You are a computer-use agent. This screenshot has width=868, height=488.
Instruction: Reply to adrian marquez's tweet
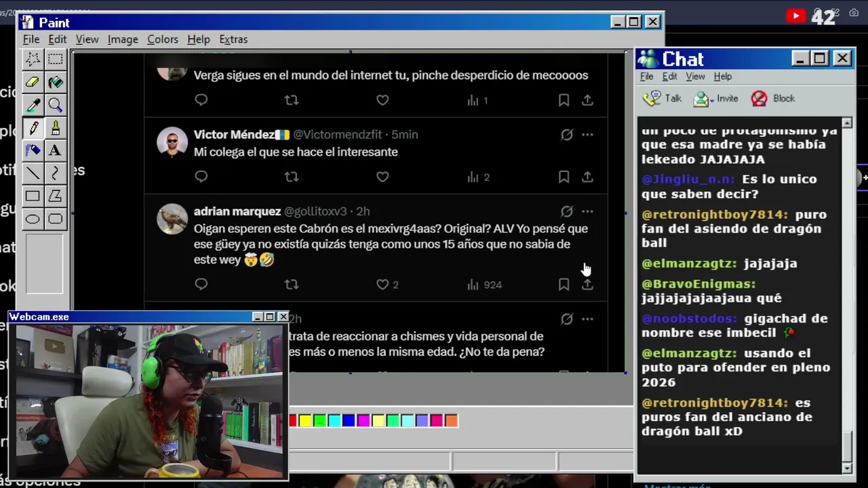[201, 285]
